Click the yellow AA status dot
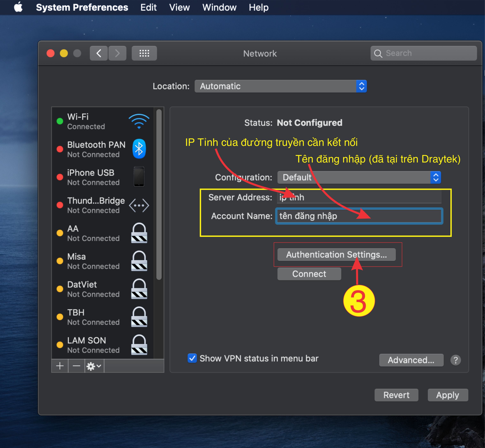 [60, 233]
